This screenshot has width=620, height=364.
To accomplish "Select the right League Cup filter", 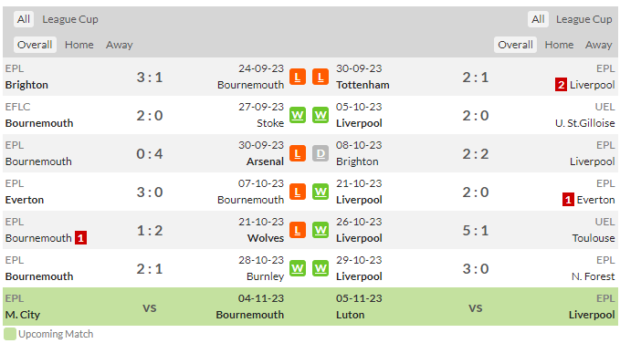I will click(x=583, y=19).
